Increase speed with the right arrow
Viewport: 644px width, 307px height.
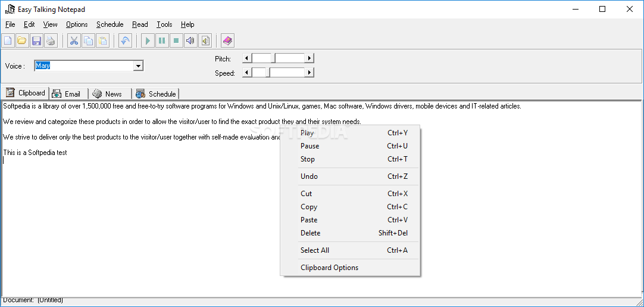[x=310, y=73]
